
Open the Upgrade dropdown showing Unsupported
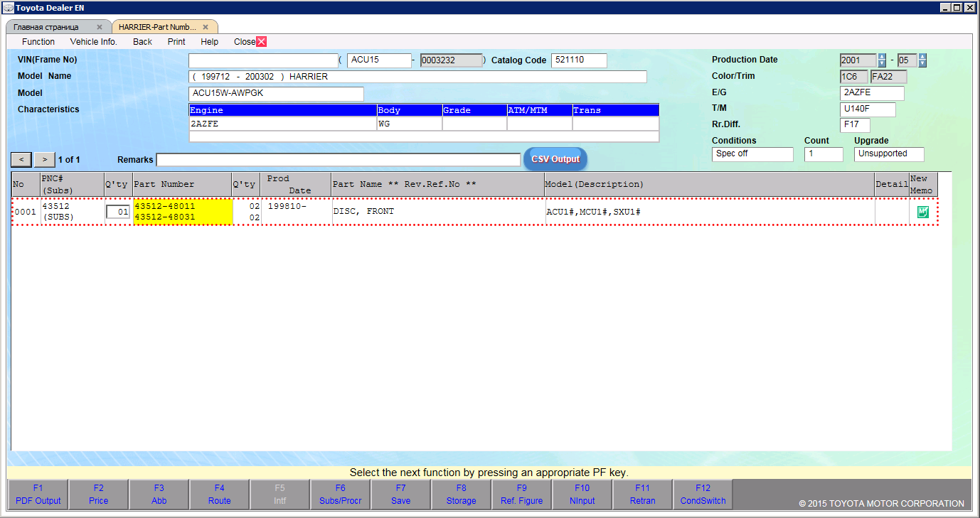click(888, 153)
